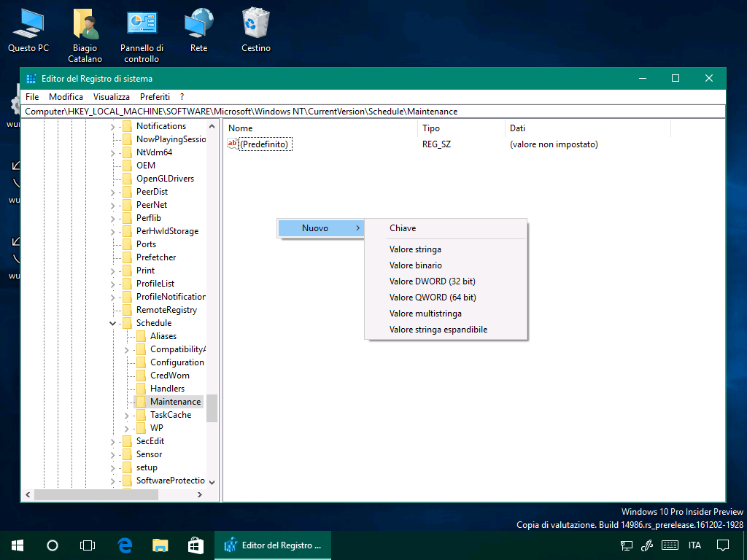Image resolution: width=747 pixels, height=560 pixels.
Task: Open Task View in the taskbar
Action: pyautogui.click(x=88, y=545)
